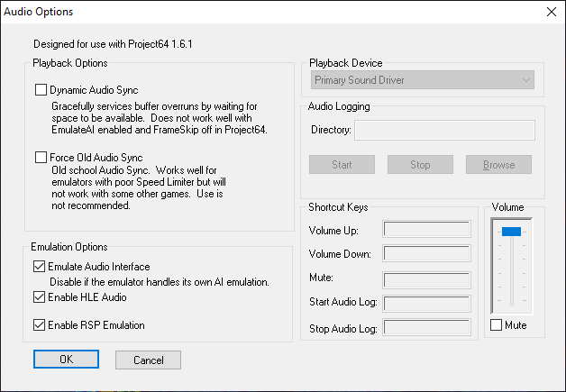This screenshot has width=566, height=392.
Task: Click the Volume slider thumb
Action: click(511, 232)
